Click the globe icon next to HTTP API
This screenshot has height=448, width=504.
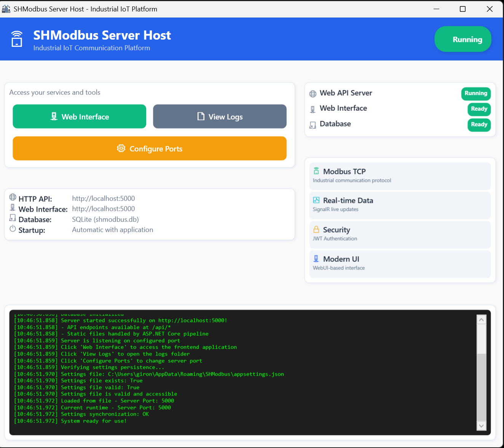[x=13, y=197]
